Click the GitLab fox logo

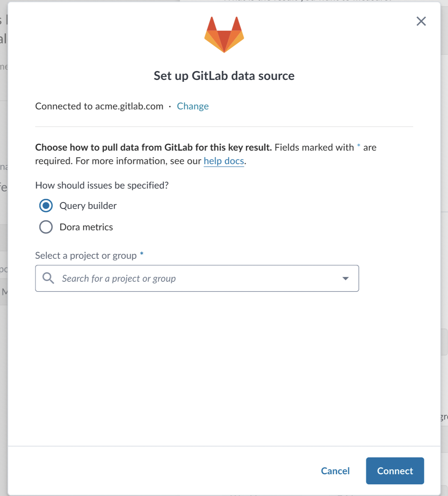(224, 35)
